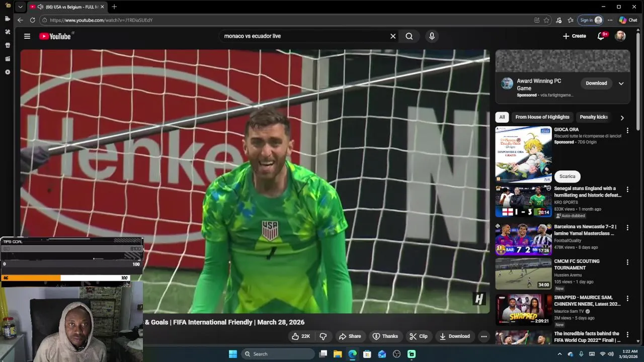Click the taskbar Search box
Screen dimensions: 644x362
pos(278,354)
